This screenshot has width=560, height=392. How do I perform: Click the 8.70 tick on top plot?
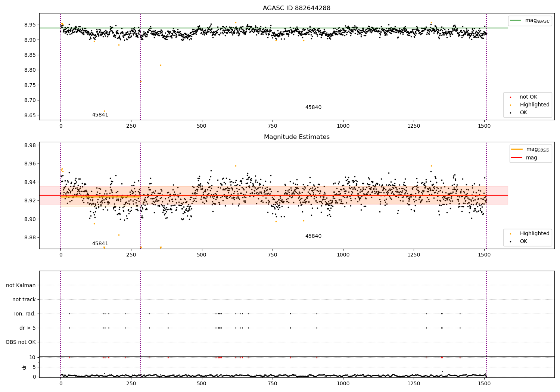point(30,100)
